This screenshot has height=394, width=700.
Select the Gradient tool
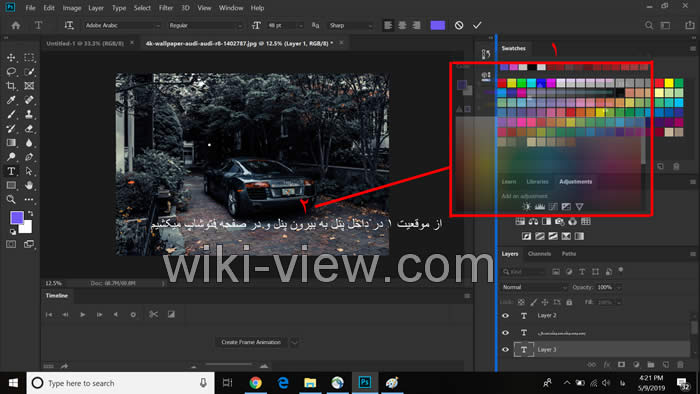click(x=11, y=143)
